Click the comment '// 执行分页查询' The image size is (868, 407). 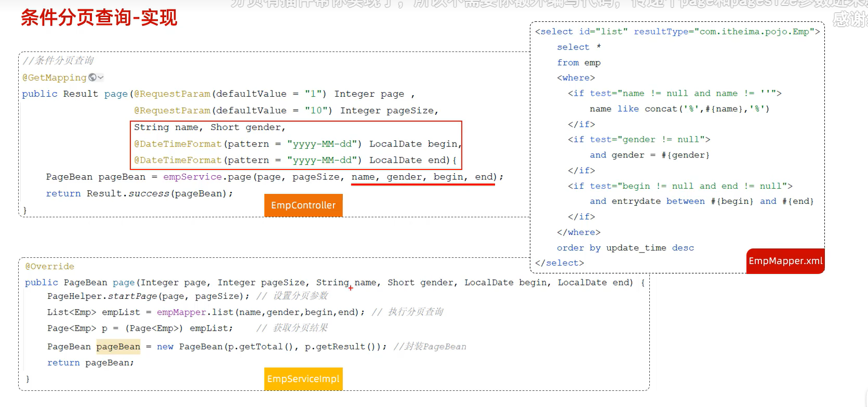pyautogui.click(x=408, y=312)
